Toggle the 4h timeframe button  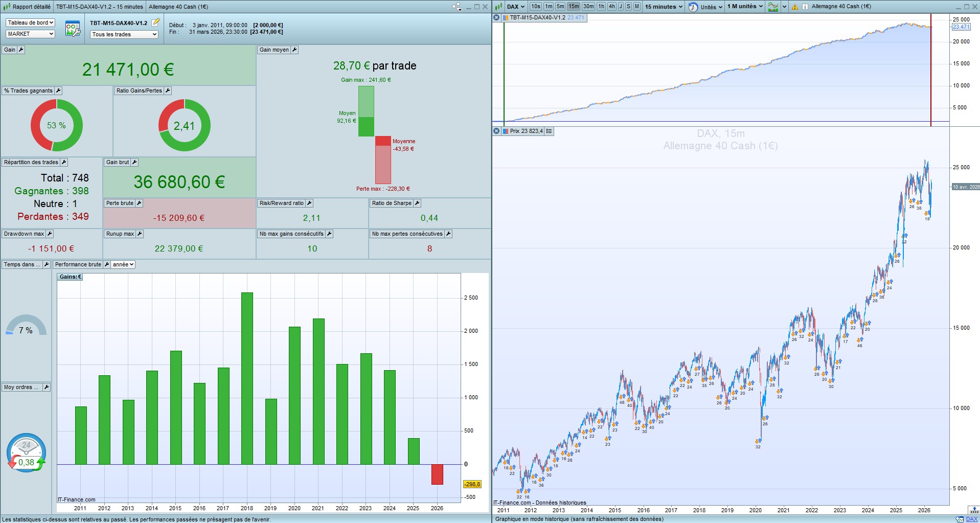[611, 7]
